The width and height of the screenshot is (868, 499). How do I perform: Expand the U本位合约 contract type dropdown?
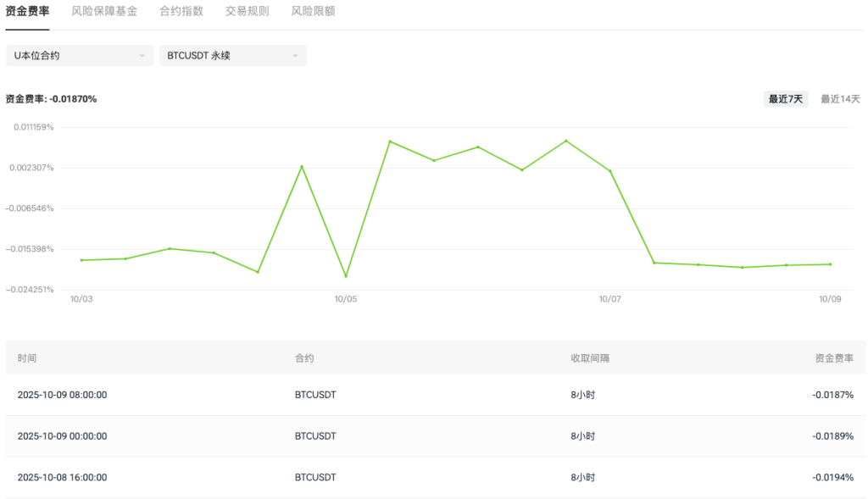80,56
